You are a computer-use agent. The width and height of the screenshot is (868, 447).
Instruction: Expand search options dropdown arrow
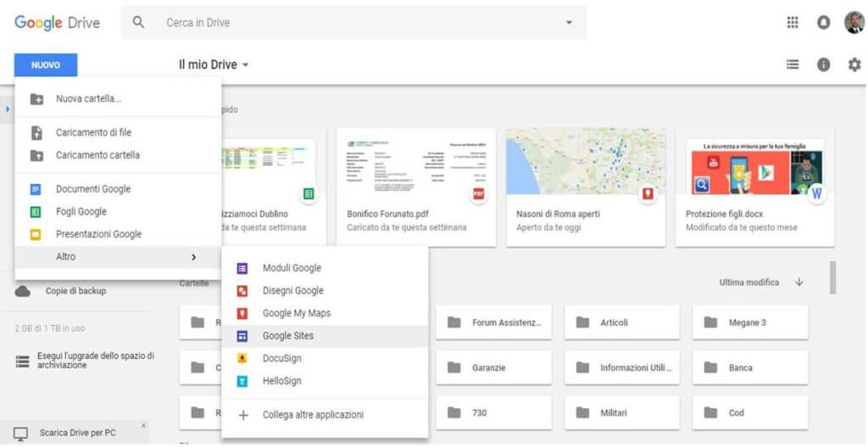(x=569, y=23)
